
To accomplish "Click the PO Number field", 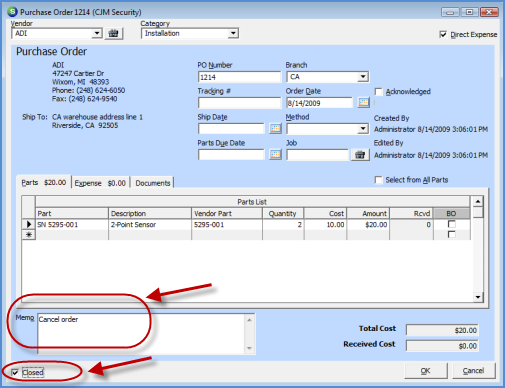I will click(239, 77).
